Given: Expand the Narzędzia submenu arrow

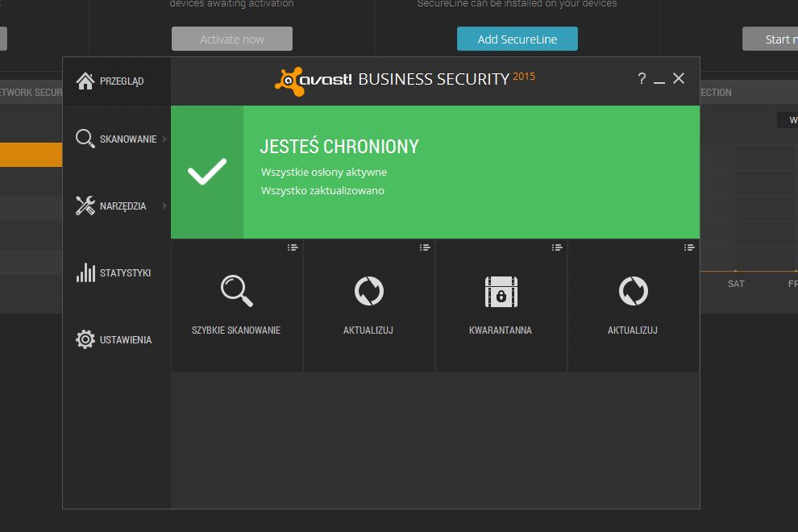Looking at the screenshot, I should tap(164, 206).
